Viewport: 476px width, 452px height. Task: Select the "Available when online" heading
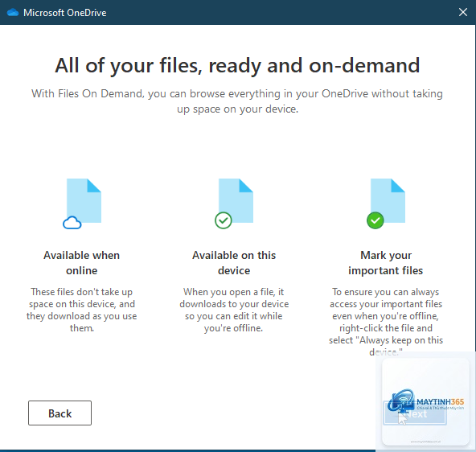82,262
